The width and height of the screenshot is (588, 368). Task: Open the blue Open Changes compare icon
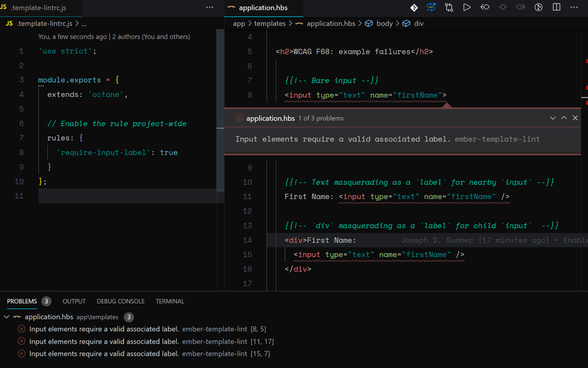click(x=431, y=7)
